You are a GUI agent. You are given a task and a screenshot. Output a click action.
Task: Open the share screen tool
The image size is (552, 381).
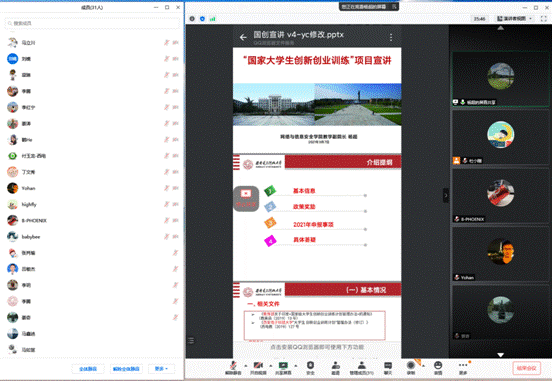283,368
